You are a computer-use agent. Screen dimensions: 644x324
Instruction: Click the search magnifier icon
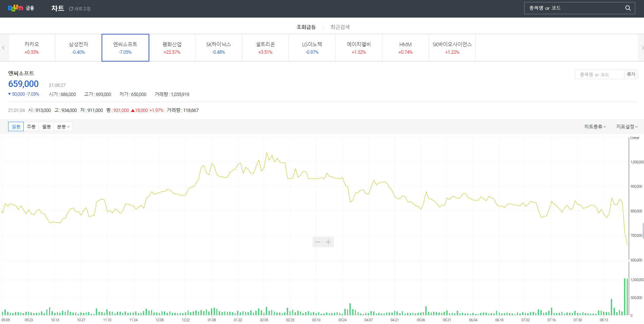tap(628, 8)
